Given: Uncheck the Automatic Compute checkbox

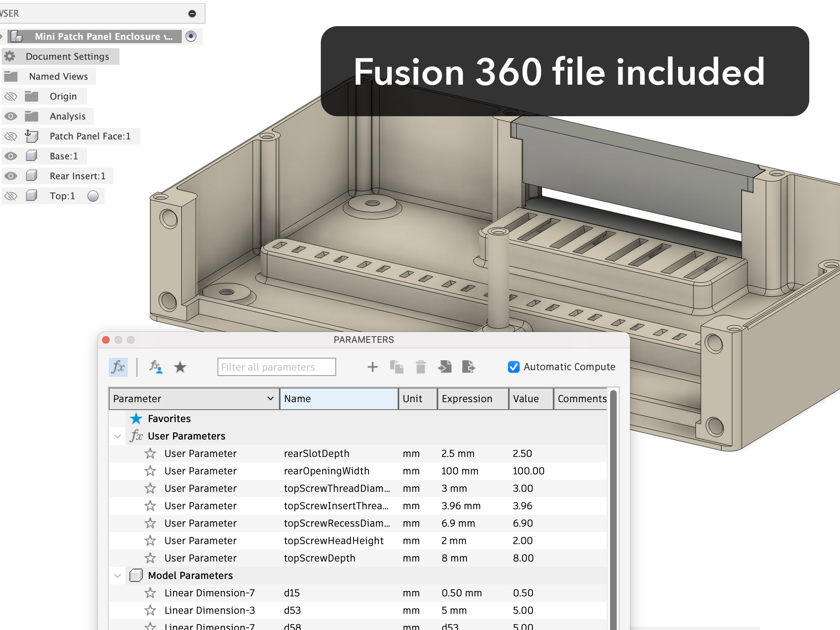Looking at the screenshot, I should (x=514, y=367).
